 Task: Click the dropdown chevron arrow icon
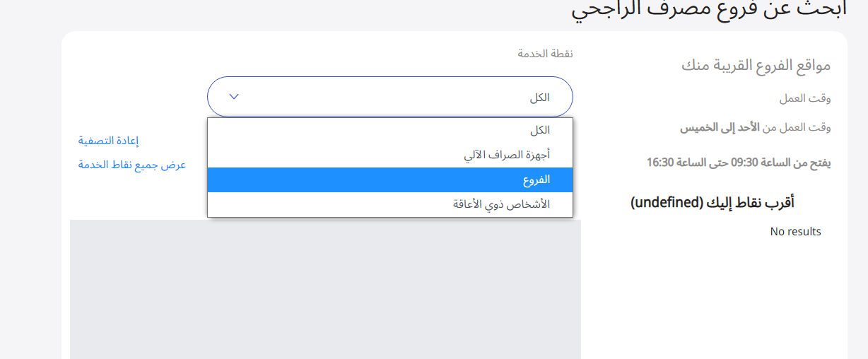[x=235, y=96]
